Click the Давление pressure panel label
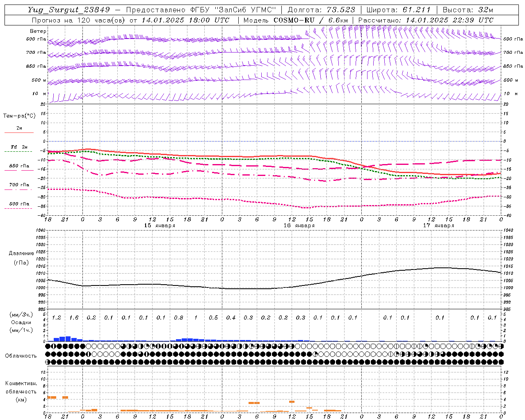This screenshot has width=525, height=420. tap(21, 253)
